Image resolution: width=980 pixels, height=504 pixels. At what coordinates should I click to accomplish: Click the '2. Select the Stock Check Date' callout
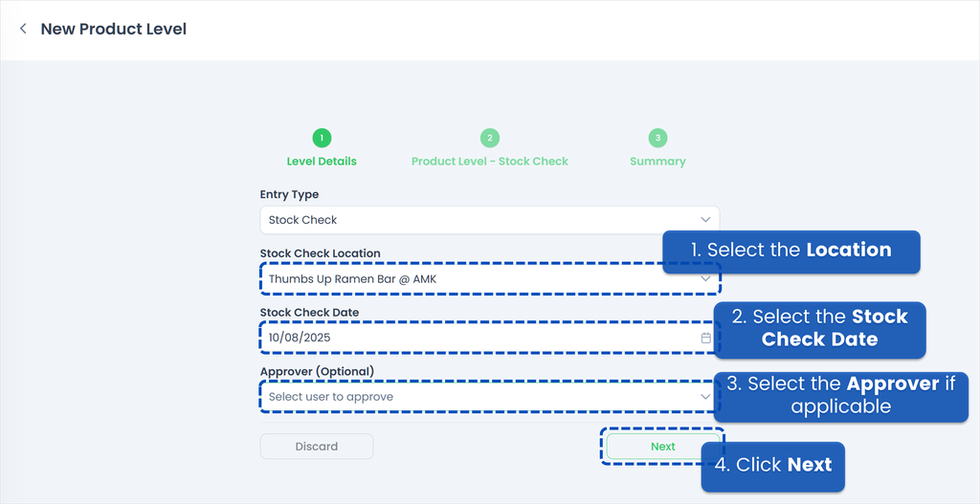819,328
